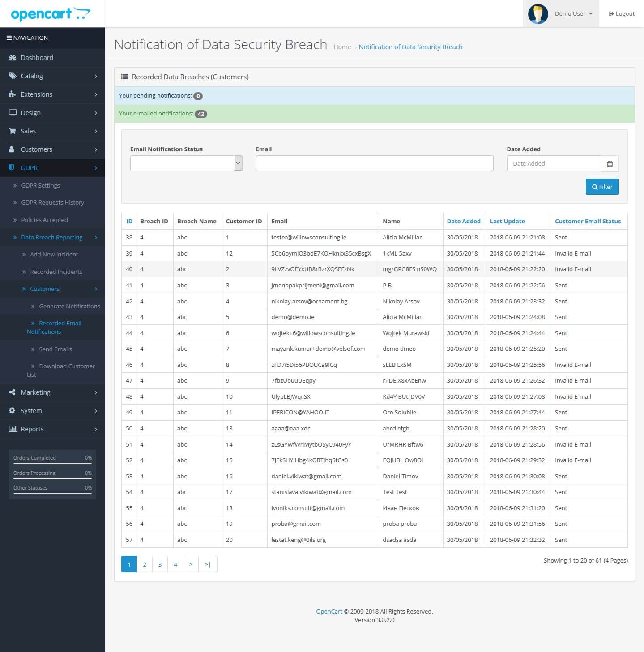
Task: Click the OpenCart logo
Action: click(x=51, y=14)
